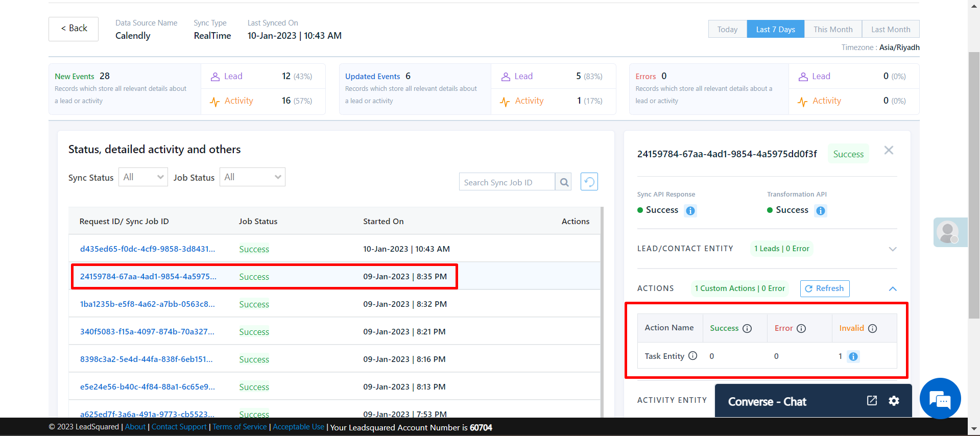The width and height of the screenshot is (980, 436).
Task: Select the Today tab
Action: 727,29
